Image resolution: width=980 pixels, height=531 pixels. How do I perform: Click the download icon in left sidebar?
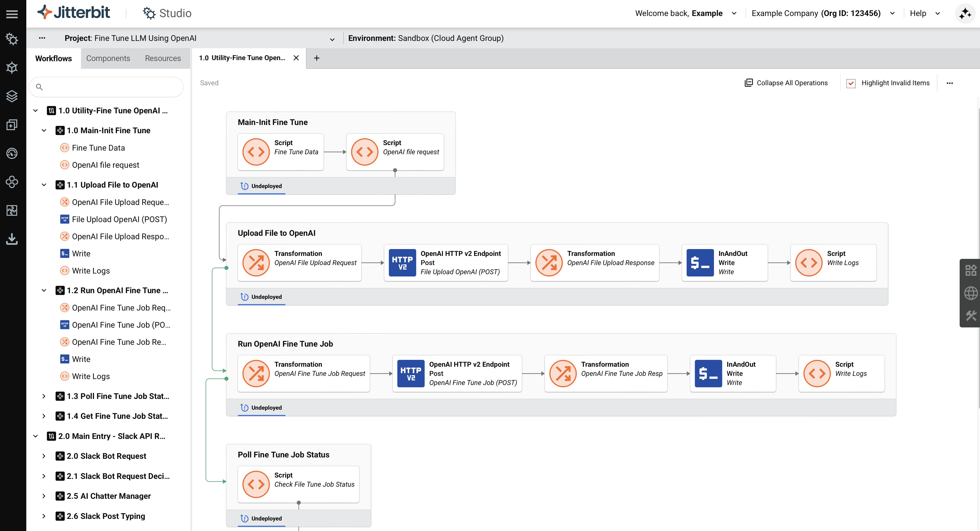(x=12, y=239)
